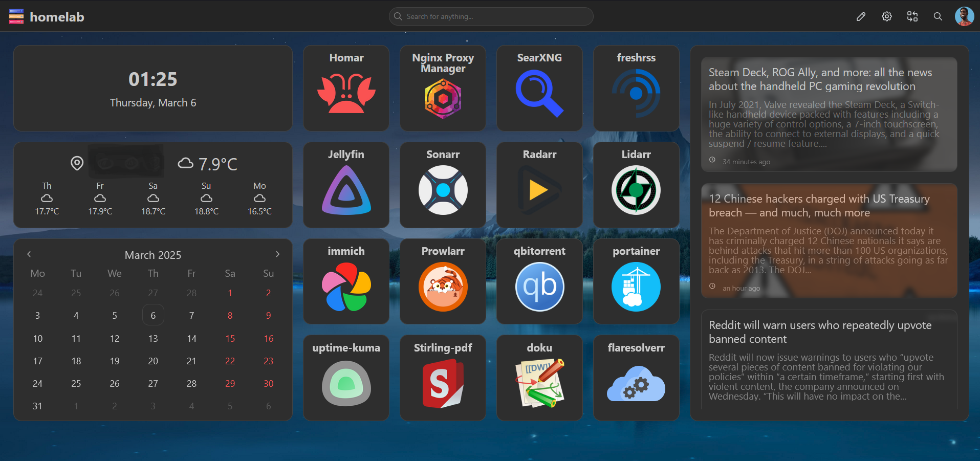Viewport: 980px width, 461px height.
Task: Open the Sonarr app
Action: (443, 185)
